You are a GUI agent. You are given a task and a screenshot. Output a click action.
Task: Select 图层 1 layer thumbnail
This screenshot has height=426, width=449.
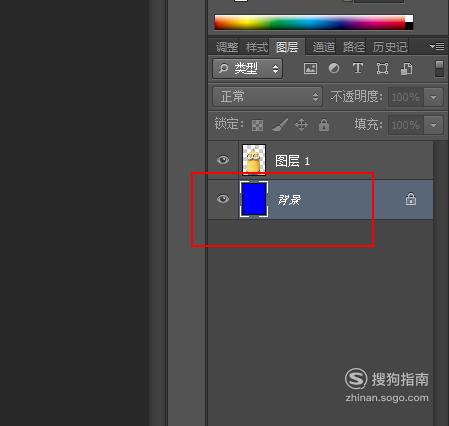254,159
